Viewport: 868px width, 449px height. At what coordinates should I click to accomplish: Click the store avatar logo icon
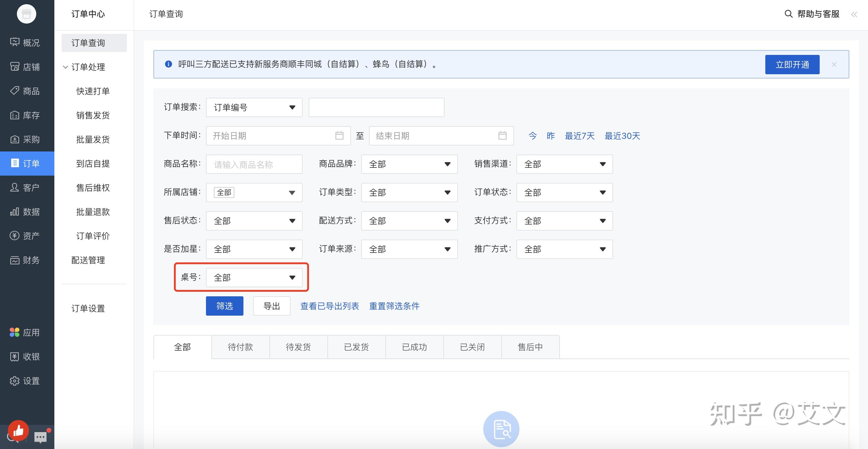coord(26,14)
